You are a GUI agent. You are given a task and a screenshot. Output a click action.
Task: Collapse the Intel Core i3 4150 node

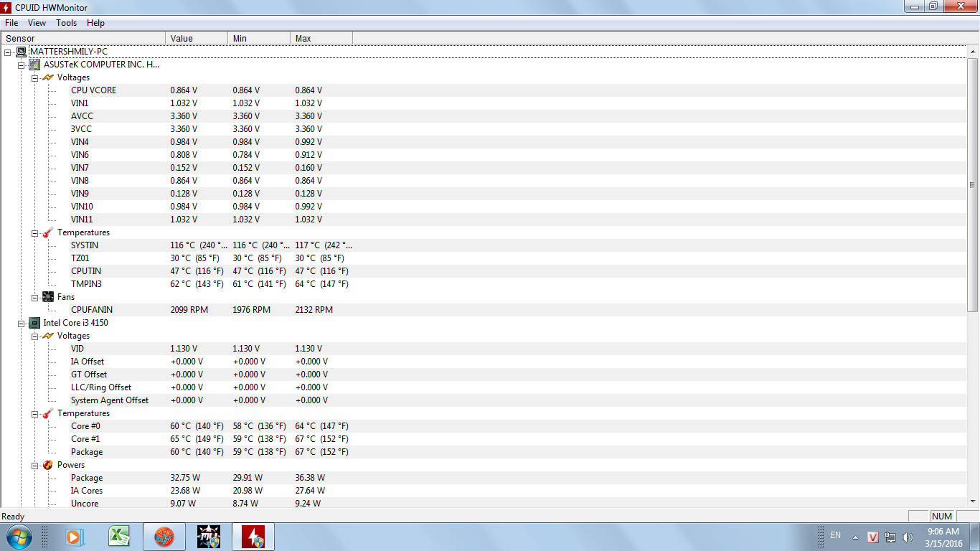(21, 323)
